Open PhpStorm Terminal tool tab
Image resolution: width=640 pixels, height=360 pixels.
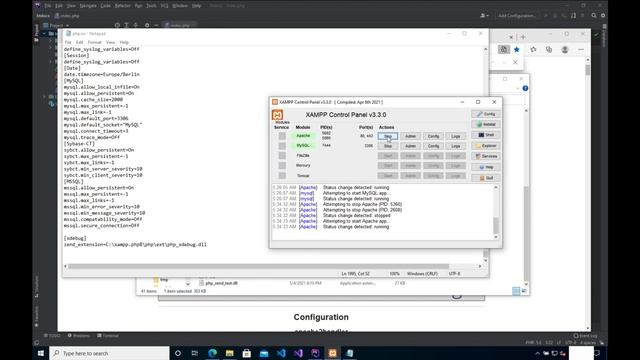point(108,336)
